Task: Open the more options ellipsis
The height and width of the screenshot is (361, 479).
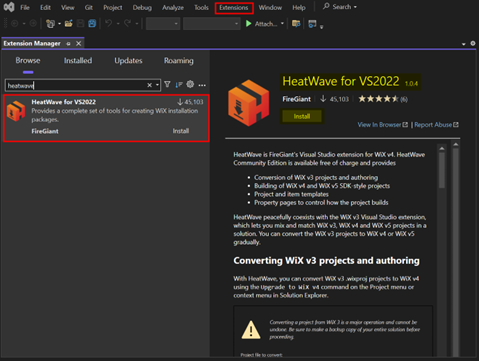Action: tap(202, 86)
